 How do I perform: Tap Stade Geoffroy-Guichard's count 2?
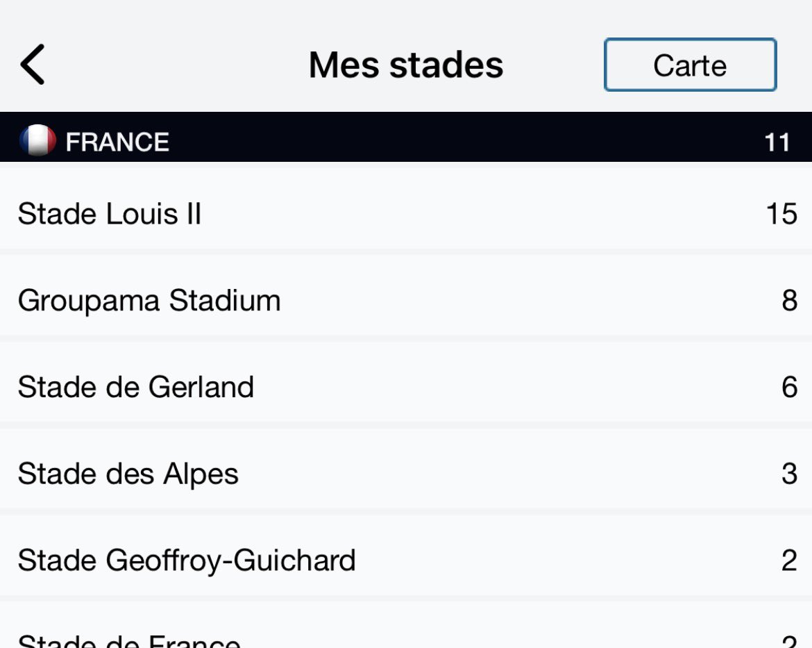click(x=789, y=560)
